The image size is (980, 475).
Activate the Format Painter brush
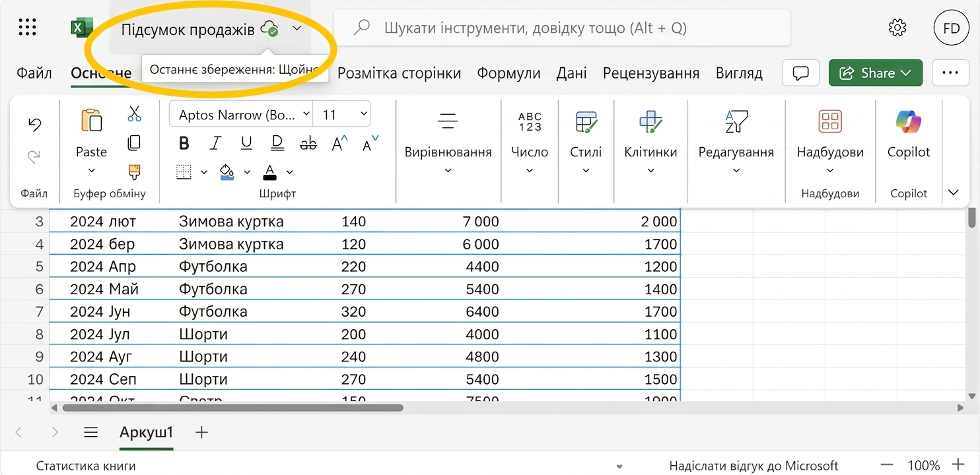point(134,172)
